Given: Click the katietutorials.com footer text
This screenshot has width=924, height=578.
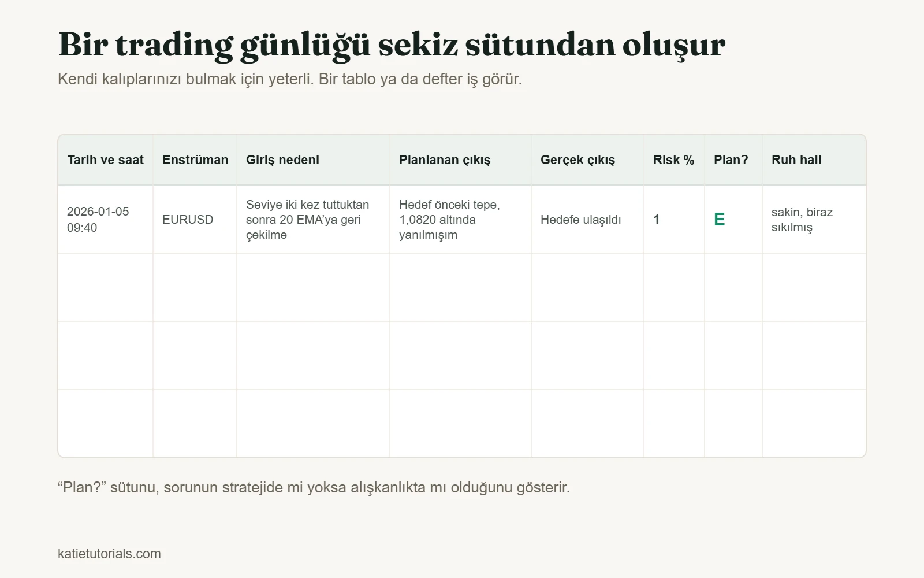Looking at the screenshot, I should (109, 554).
